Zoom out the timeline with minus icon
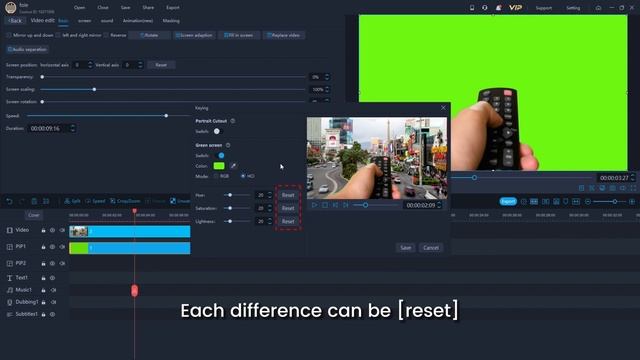This screenshot has width=640, height=360. [x=588, y=202]
